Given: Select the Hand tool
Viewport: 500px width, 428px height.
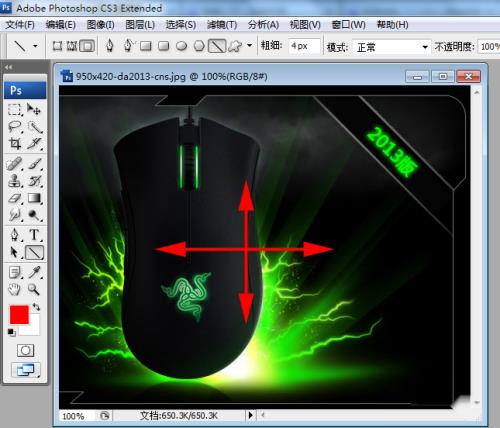Looking at the screenshot, I should tap(14, 289).
